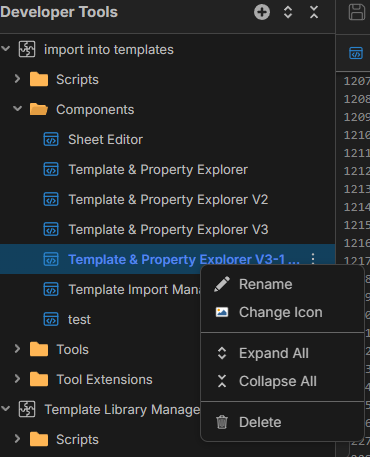Choose Collapse All from the context menu
Screen dimensions: 370x457
[x=282, y=381]
